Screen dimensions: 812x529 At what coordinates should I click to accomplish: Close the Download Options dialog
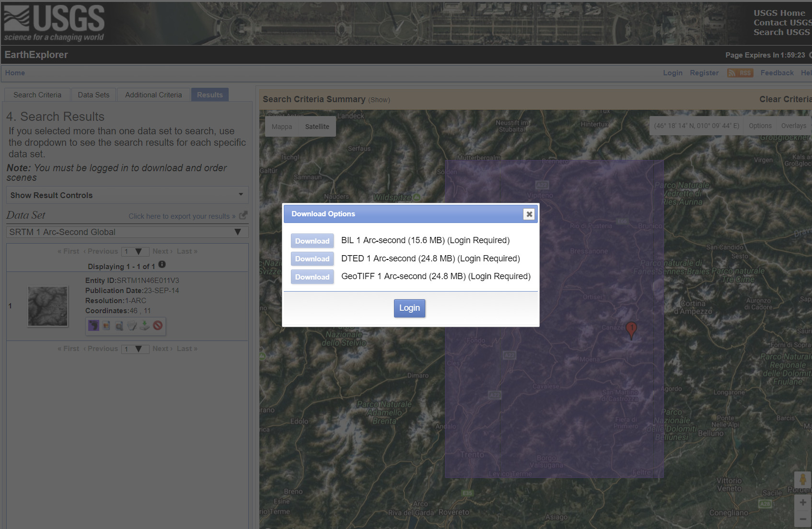pos(529,214)
